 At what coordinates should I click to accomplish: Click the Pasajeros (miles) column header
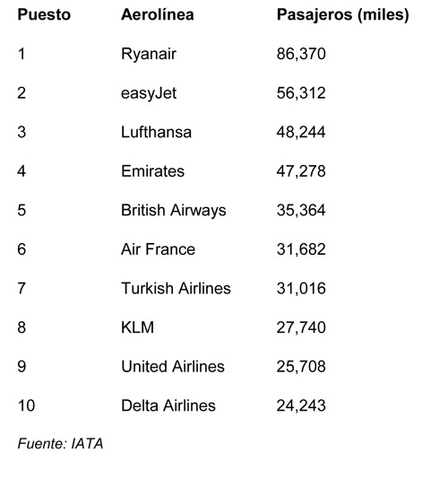coord(343,15)
